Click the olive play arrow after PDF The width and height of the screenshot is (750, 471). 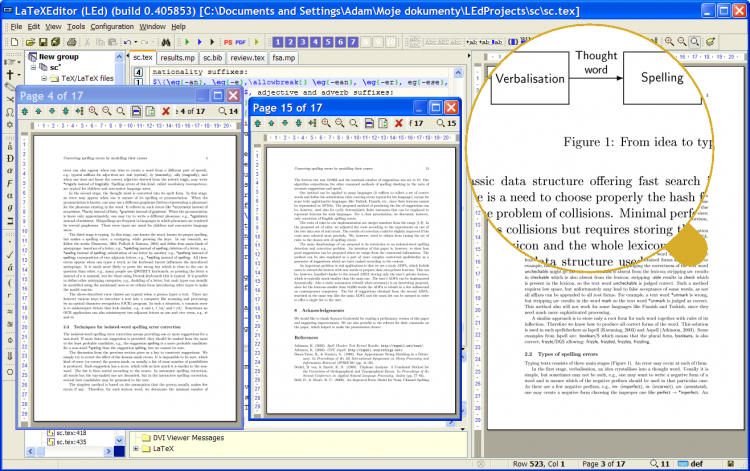256,42
